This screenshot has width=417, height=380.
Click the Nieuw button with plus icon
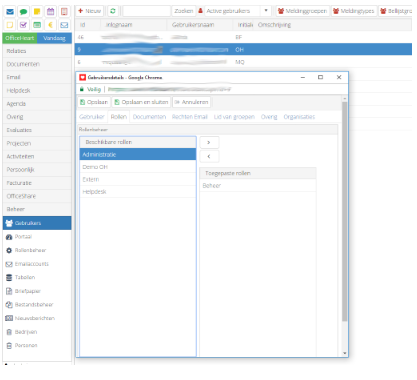(x=89, y=11)
